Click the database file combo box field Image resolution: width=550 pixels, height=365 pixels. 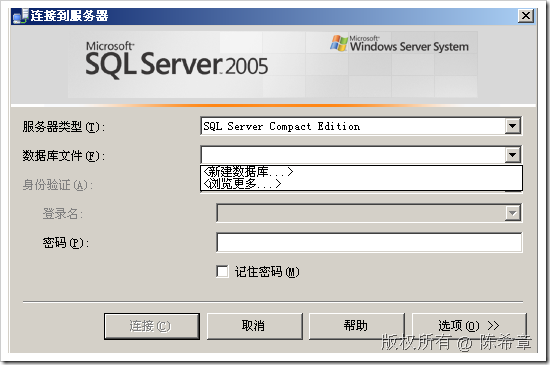tap(361, 155)
